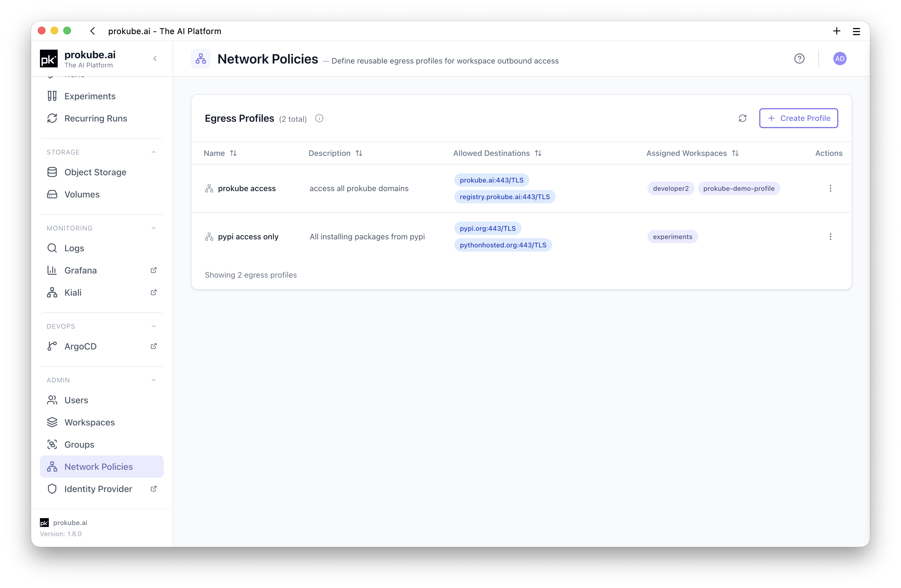Click the Grafana external link icon
Viewport: 901px width, 588px height.
click(154, 270)
